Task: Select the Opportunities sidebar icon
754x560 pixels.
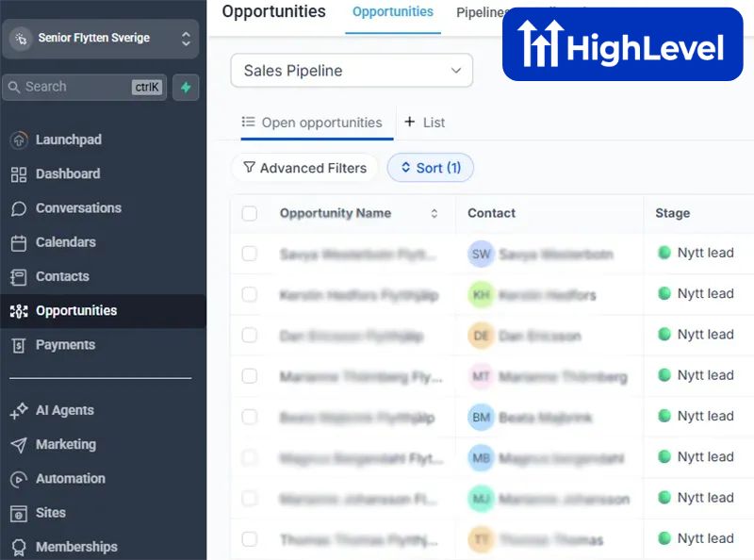Action: [x=19, y=311]
